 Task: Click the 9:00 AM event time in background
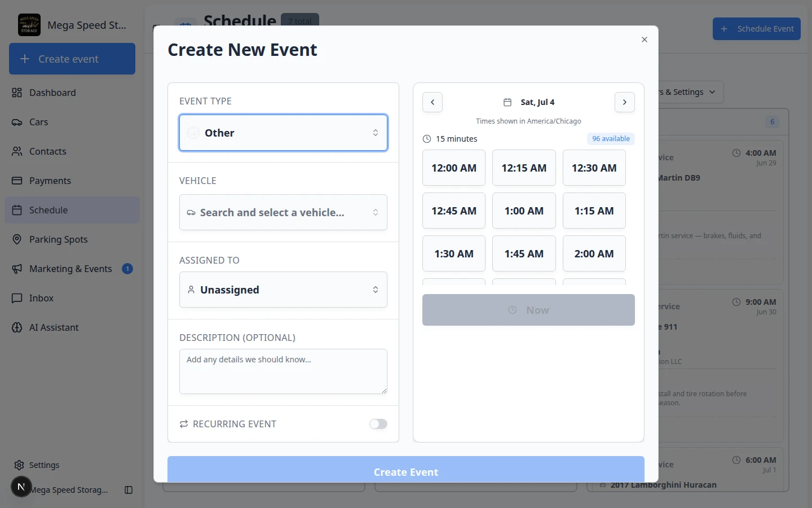click(761, 302)
